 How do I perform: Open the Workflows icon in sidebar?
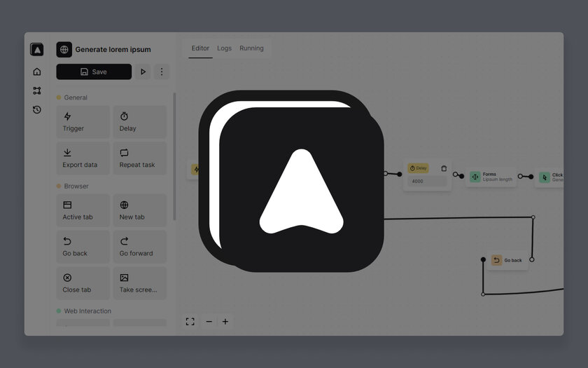(x=37, y=90)
